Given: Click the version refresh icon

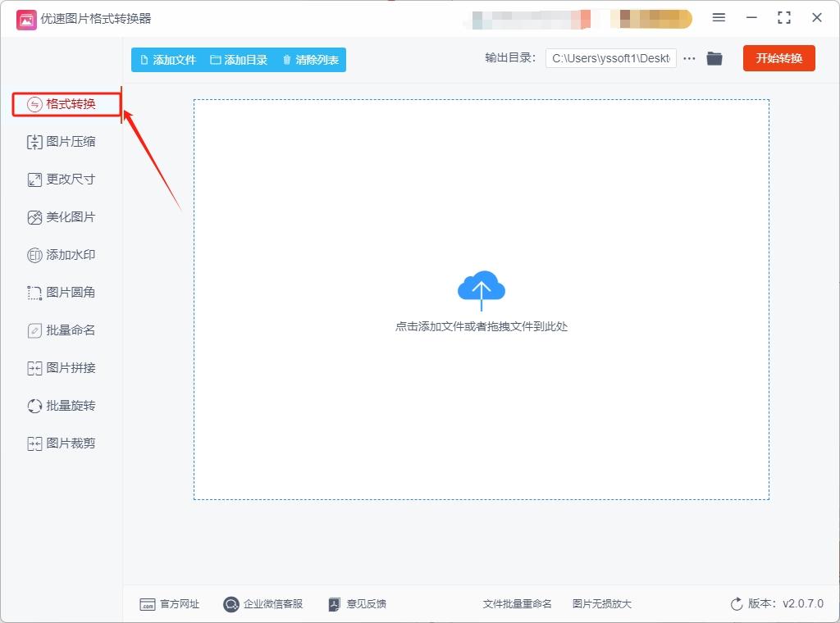Looking at the screenshot, I should pos(736,603).
